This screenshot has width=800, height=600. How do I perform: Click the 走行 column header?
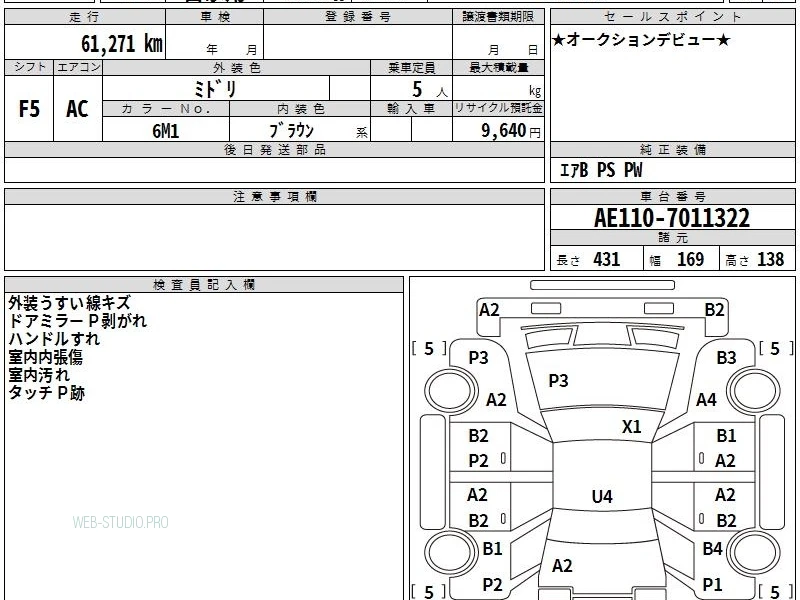[85, 17]
